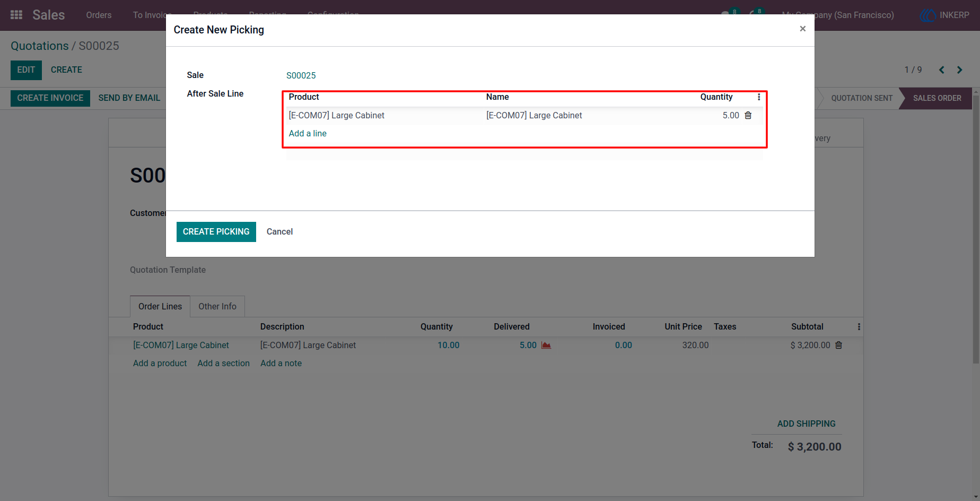The width and height of the screenshot is (980, 501).
Task: Click Add a note link
Action: (281, 364)
